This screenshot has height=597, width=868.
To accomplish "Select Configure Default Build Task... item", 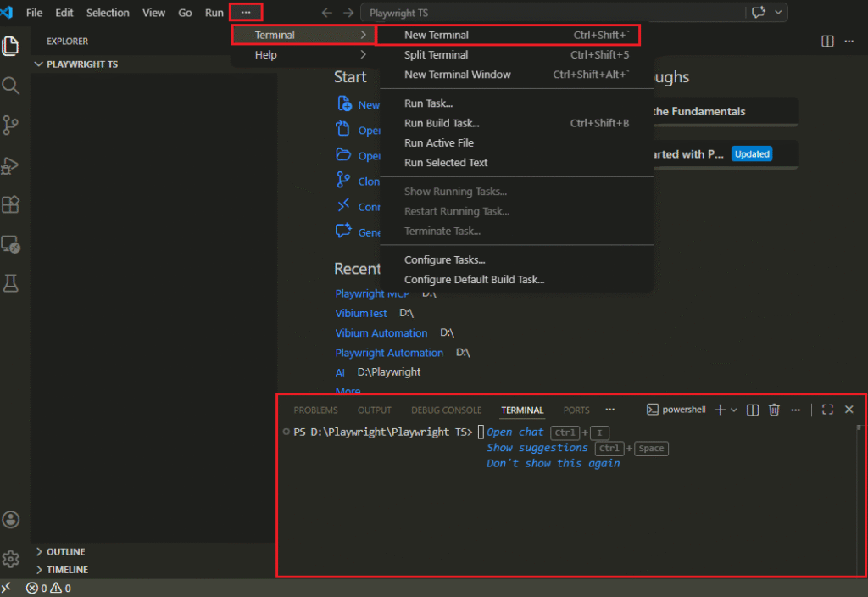I will [x=516, y=280].
